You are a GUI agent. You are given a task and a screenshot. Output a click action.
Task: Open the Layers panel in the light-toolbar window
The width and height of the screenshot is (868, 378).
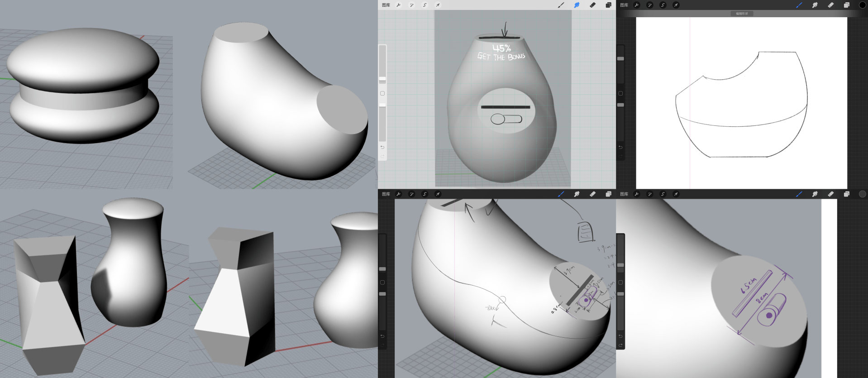click(608, 5)
